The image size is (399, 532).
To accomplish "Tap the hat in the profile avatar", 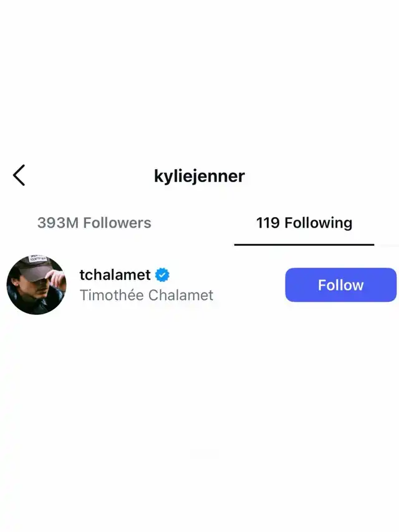I will click(x=37, y=268).
